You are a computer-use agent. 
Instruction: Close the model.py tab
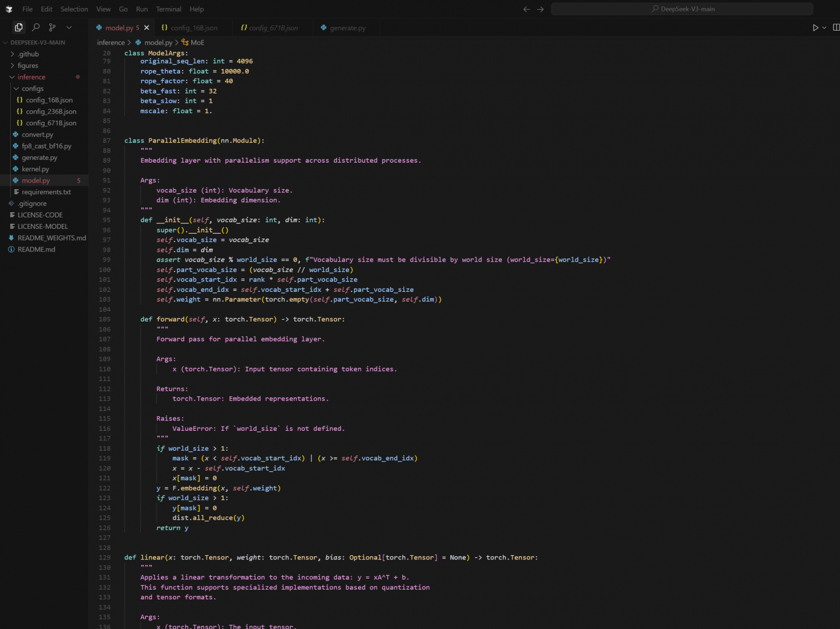coord(146,27)
